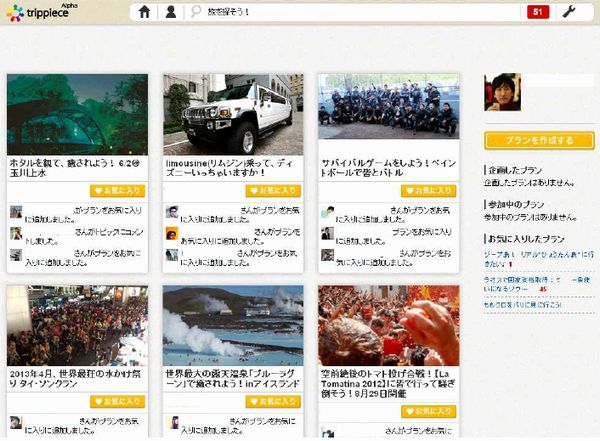Screen dimensions: 600x441
Task: Favorite the La Tomatina plan
Action: point(429,412)
